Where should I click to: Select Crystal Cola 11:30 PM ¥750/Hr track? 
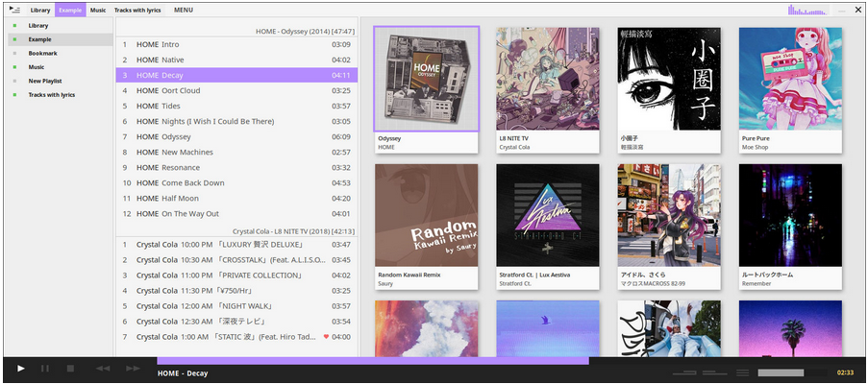(x=236, y=291)
